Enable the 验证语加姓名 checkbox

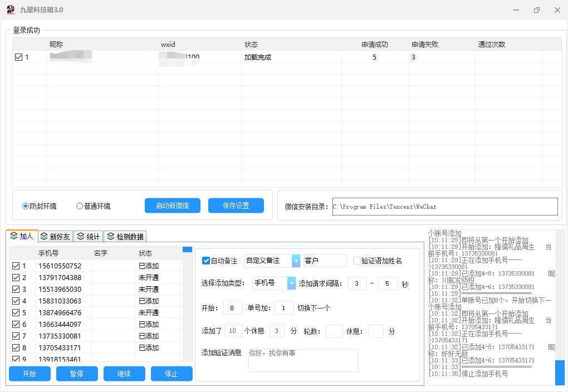tap(357, 261)
